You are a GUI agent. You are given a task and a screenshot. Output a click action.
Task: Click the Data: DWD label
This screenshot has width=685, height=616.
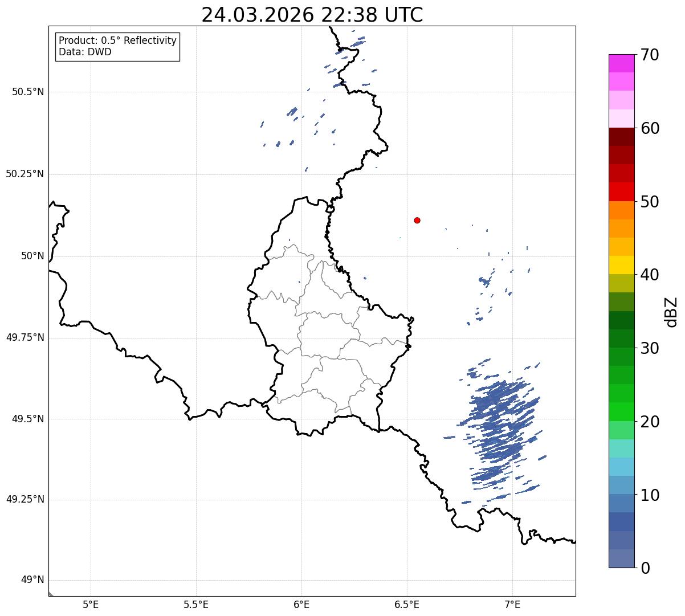85,52
